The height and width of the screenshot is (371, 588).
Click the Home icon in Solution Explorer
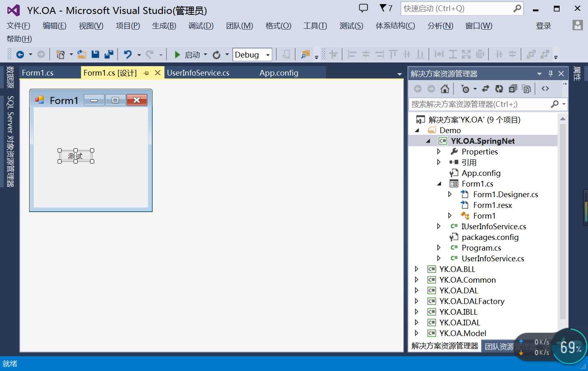[444, 89]
